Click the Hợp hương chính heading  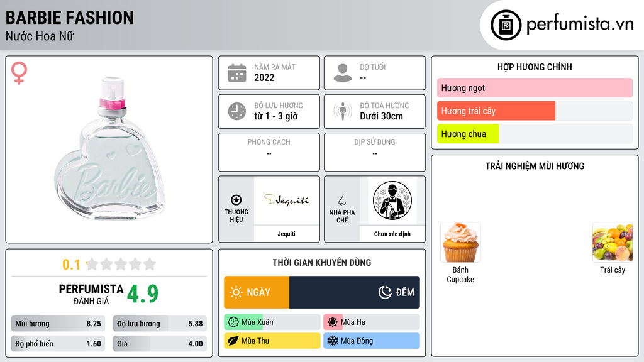(535, 67)
